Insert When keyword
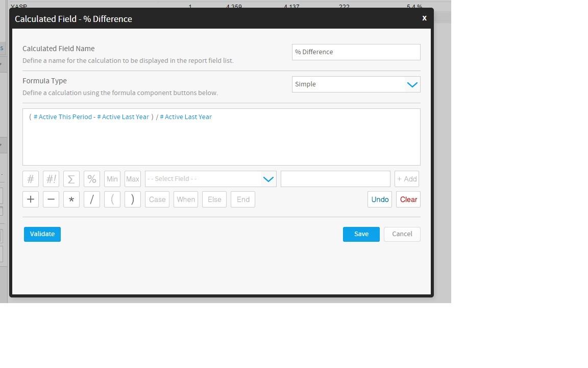 pos(186,199)
